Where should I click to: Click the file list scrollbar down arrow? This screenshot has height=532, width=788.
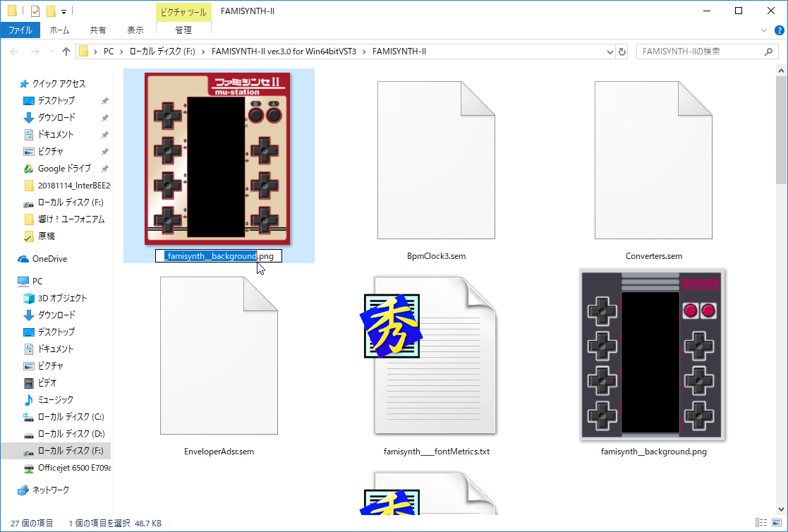(781, 509)
